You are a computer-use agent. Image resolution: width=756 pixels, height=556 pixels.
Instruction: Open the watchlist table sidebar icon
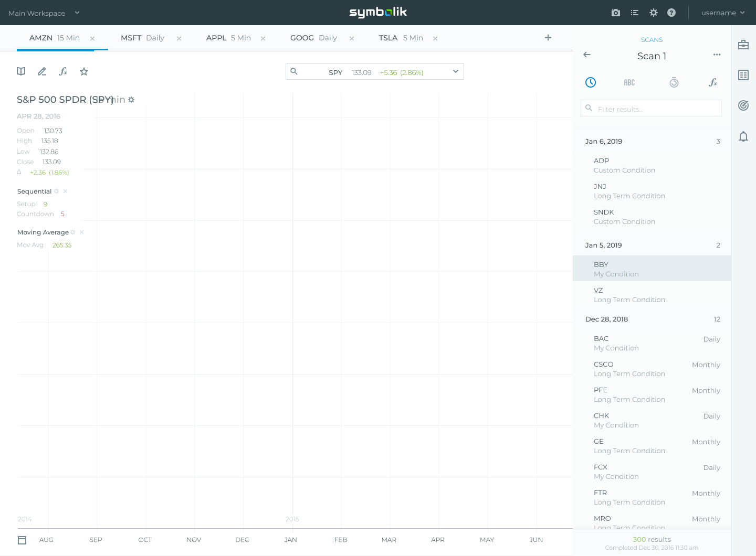coord(743,75)
